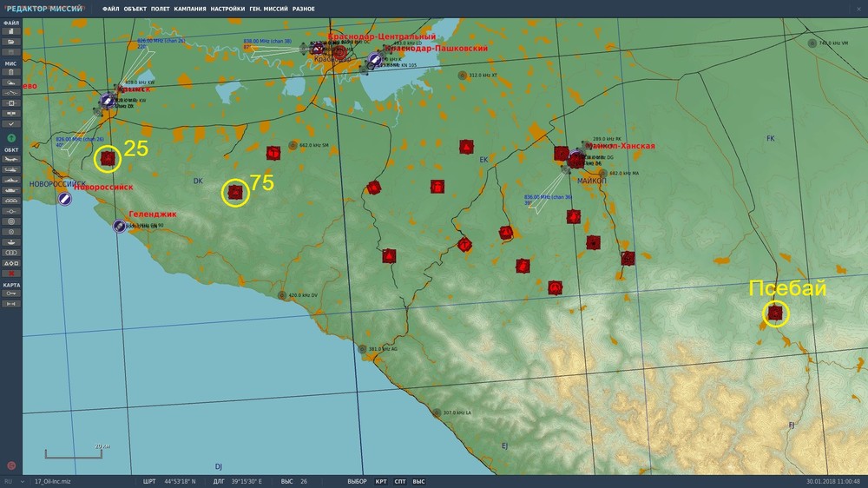The image size is (868, 488).
Task: Click the open mission folder icon
Action: coord(11,42)
